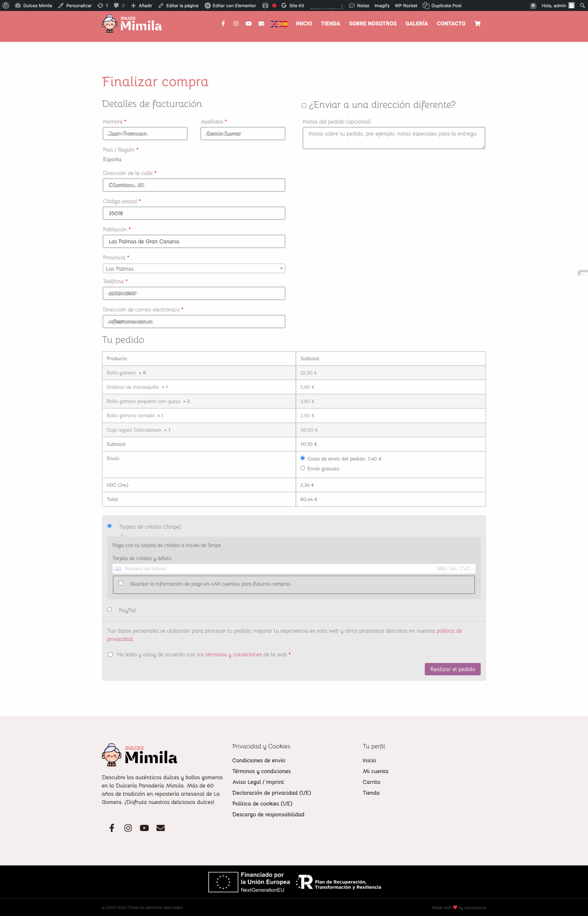Screen dimensions: 588x916
Task: Go to TIENDA in the navigation
Action: [330, 24]
